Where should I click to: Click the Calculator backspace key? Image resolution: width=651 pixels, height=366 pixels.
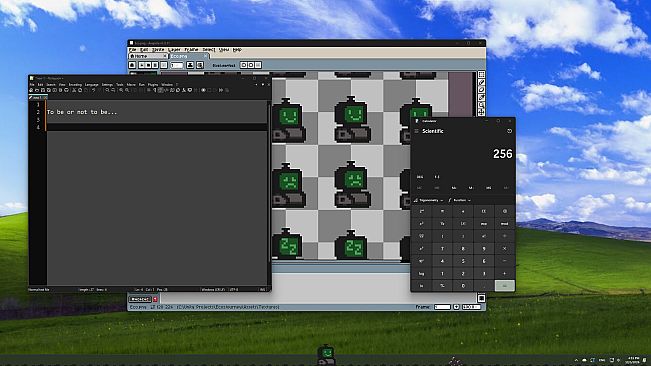point(504,211)
